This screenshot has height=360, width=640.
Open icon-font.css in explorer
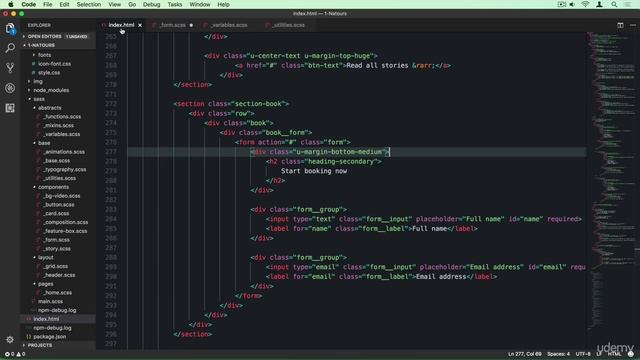coord(54,64)
